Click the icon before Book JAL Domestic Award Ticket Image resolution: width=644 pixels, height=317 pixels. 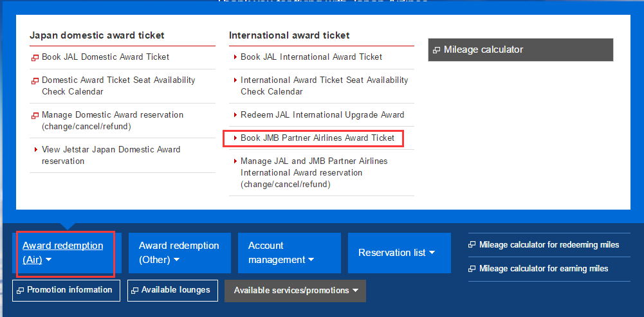click(x=35, y=58)
